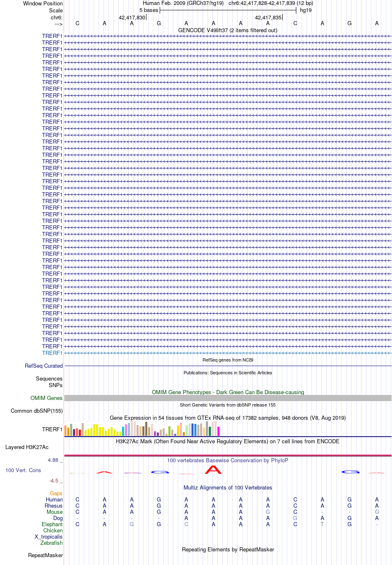This screenshot has height=565, width=392.
Task: Click the hg19 assembly text
Action: (306, 10)
